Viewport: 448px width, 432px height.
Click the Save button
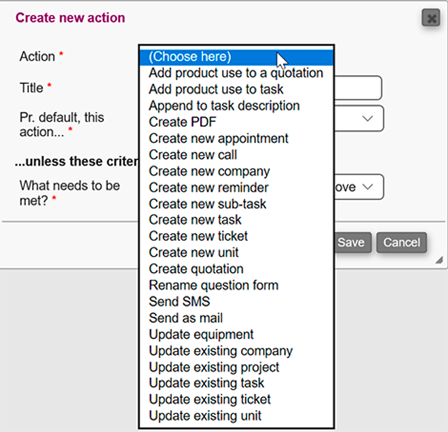click(352, 242)
